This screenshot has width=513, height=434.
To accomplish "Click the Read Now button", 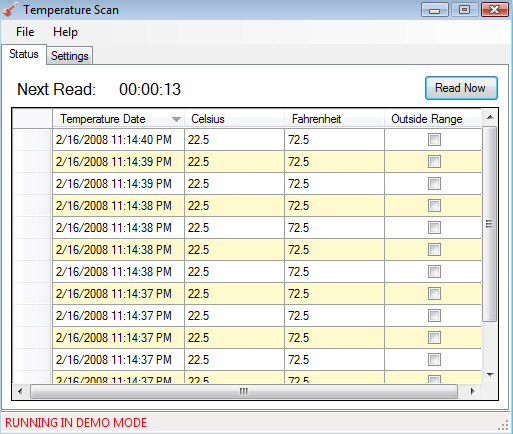I will click(461, 88).
